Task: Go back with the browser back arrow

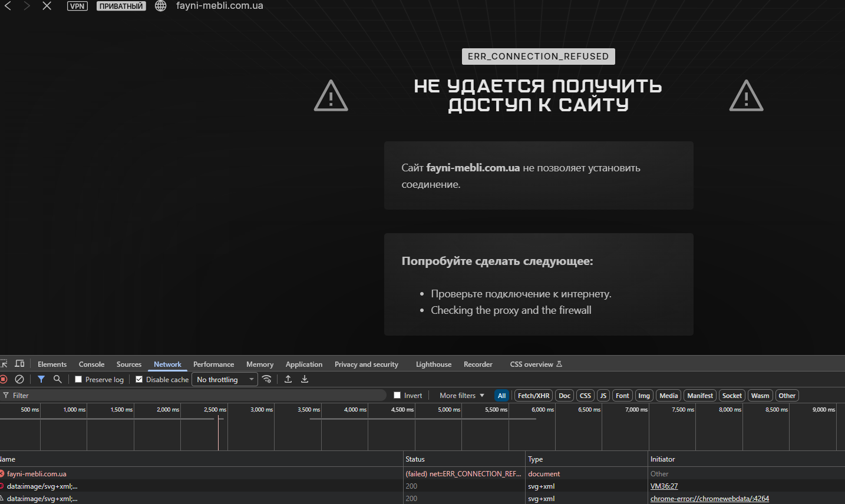Action: (x=8, y=6)
